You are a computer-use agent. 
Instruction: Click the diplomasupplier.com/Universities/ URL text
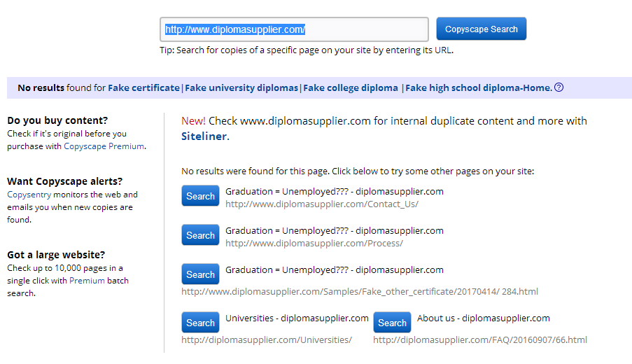click(267, 340)
